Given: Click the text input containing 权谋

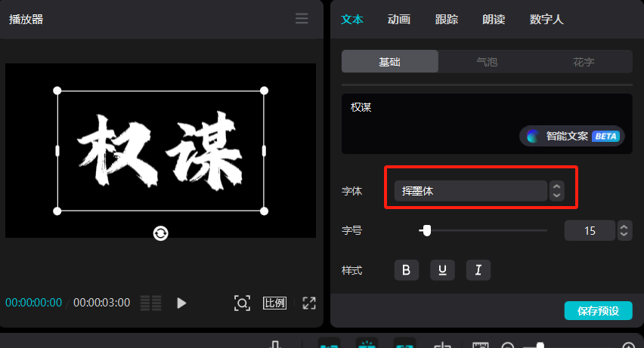Looking at the screenshot, I should [487, 124].
